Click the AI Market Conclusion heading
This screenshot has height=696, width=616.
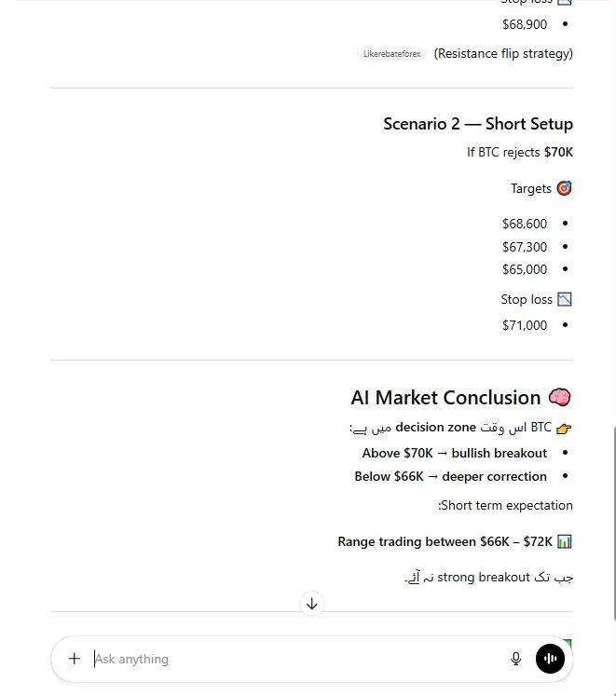pyautogui.click(x=445, y=398)
